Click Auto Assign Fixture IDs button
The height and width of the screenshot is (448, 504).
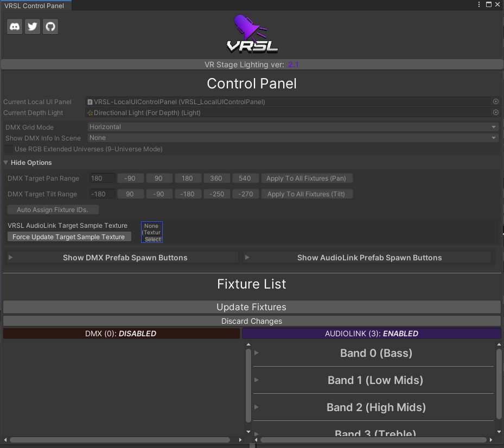click(x=53, y=210)
